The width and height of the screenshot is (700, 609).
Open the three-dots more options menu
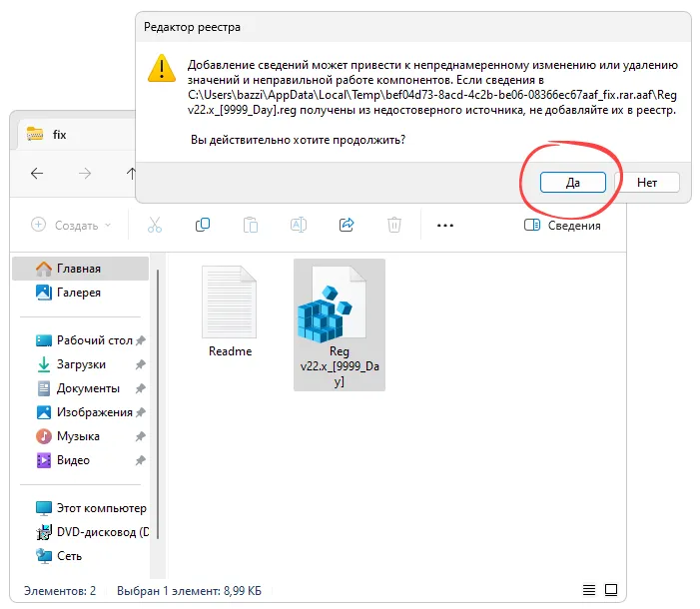[445, 226]
